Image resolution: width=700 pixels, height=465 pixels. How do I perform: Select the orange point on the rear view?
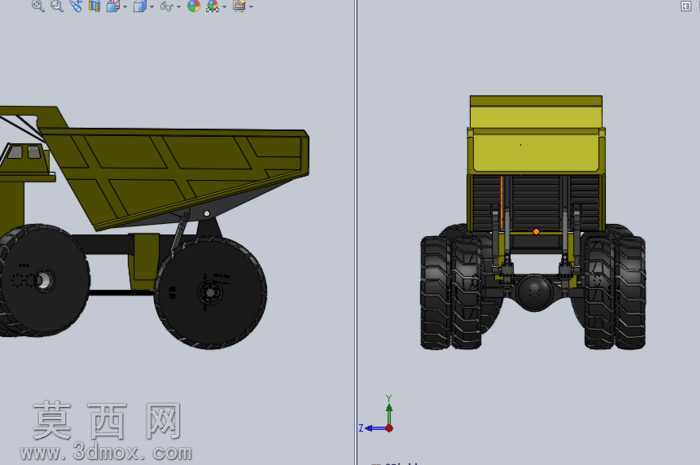[536, 232]
